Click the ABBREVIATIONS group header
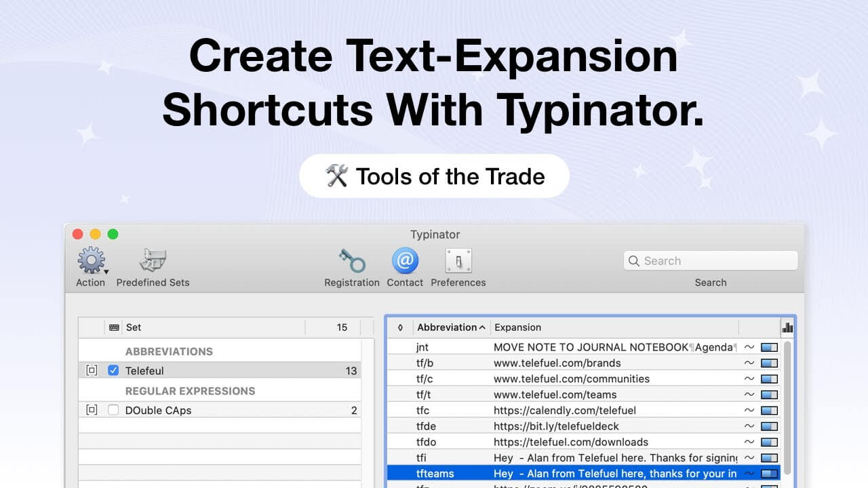 tap(168, 351)
